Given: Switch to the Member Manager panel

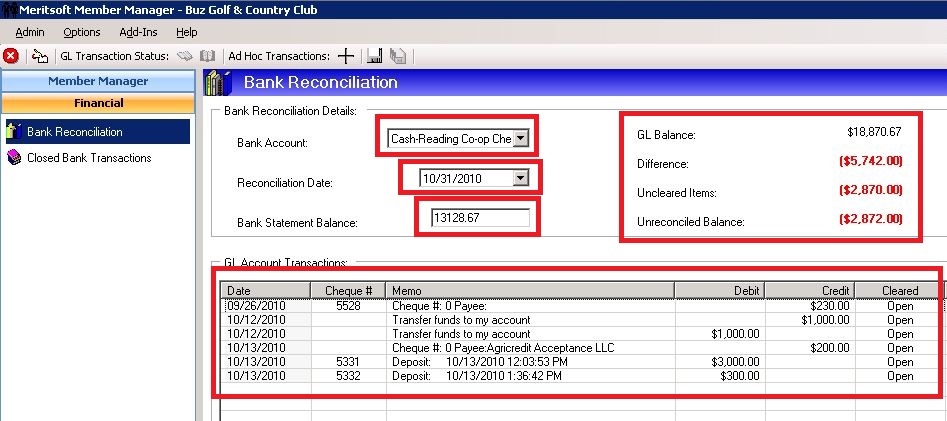Looking at the screenshot, I should [98, 81].
